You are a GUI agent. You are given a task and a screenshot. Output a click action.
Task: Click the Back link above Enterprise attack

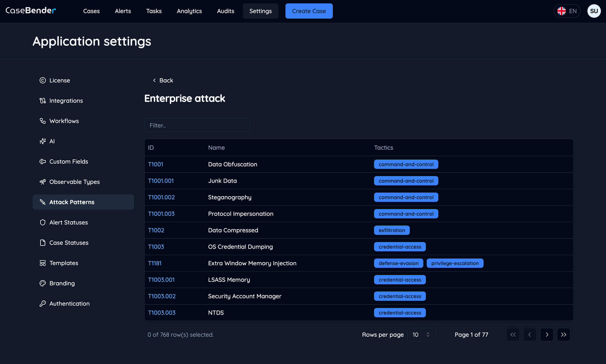pyautogui.click(x=163, y=81)
